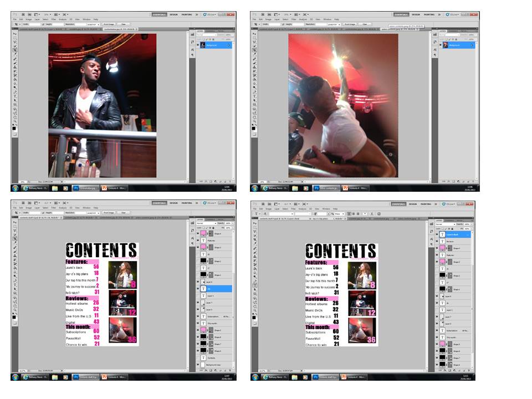Click new layer icon in bottom-right Layers panel
The height and width of the screenshot is (399, 532).
click(x=464, y=370)
